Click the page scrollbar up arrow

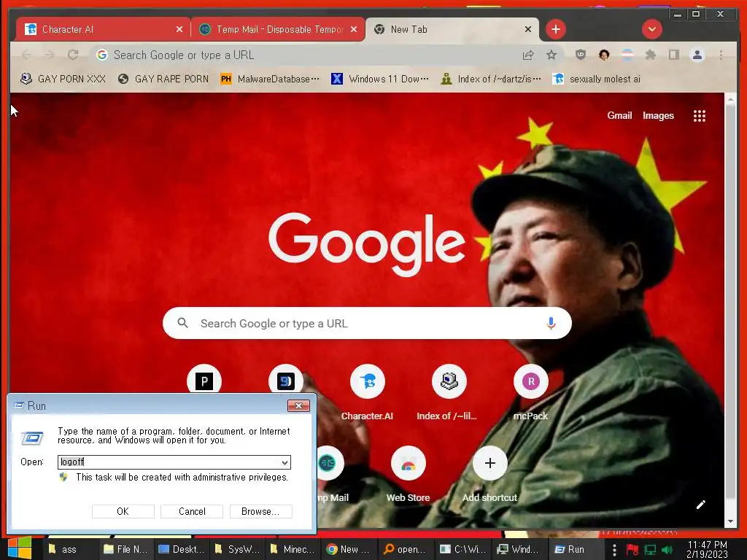pos(729,100)
